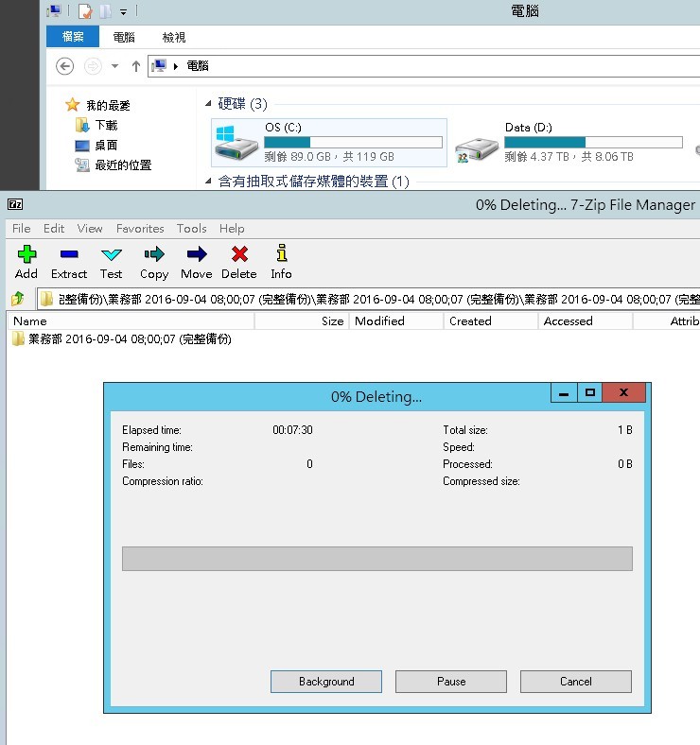
Task: Minimize the Deleting dialog
Action: [564, 393]
